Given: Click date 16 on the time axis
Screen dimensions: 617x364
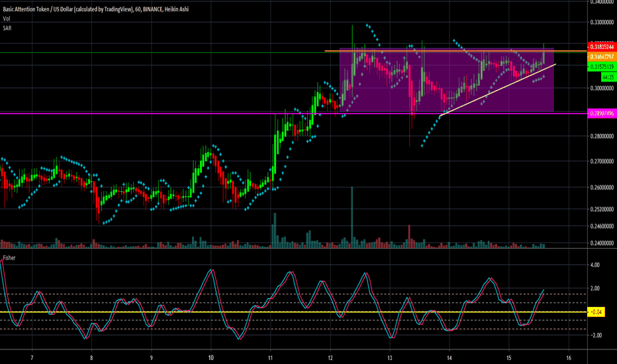Looking at the screenshot, I should [x=569, y=357].
